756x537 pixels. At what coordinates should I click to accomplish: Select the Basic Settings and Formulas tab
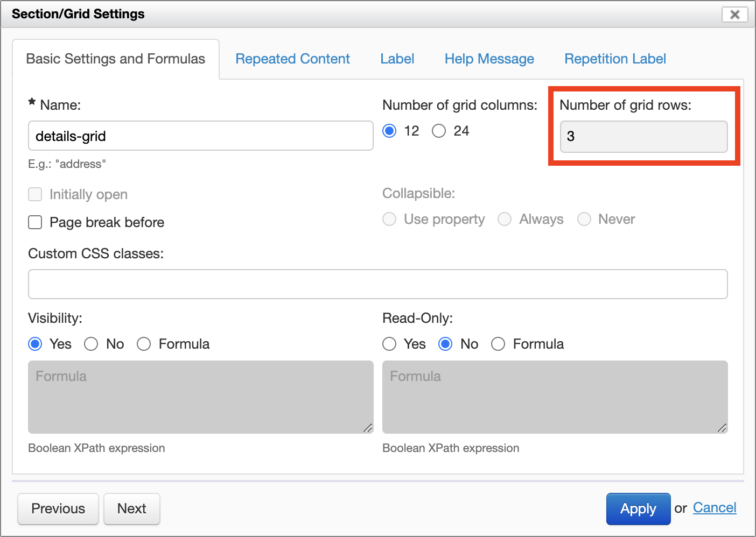pos(115,59)
